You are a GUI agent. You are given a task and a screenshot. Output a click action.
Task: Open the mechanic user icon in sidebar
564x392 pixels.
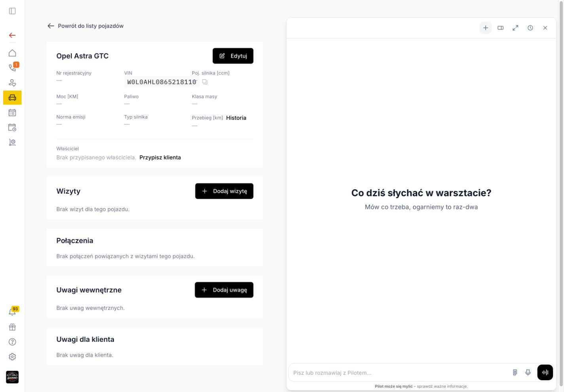click(x=12, y=142)
